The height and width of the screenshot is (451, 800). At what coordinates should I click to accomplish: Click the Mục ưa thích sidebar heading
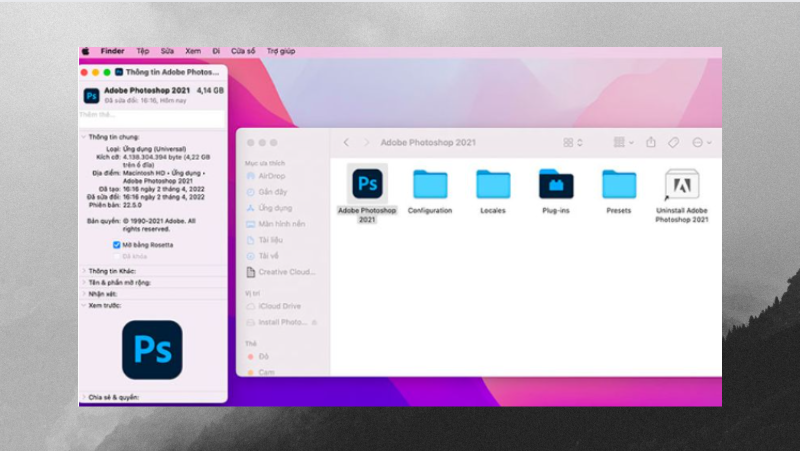click(x=265, y=163)
